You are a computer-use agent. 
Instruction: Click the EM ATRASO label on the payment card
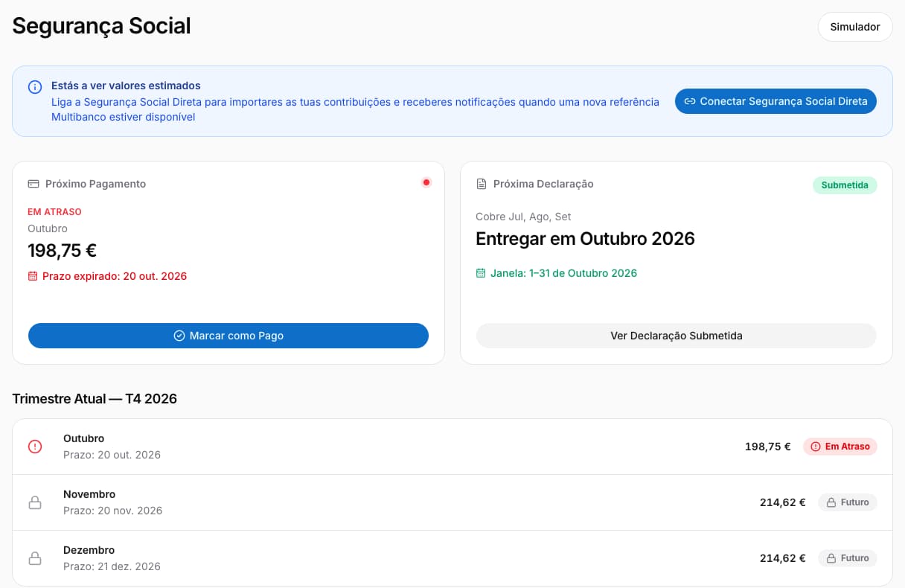click(x=54, y=212)
